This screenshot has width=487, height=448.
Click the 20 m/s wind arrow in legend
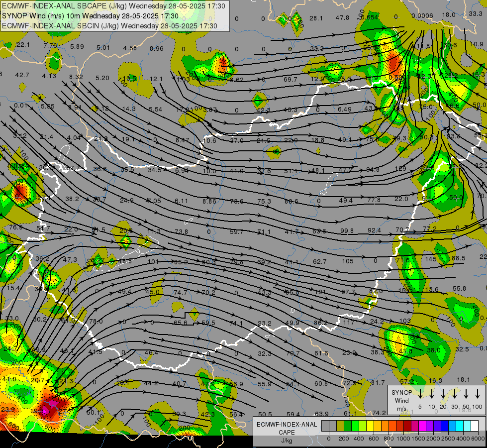tap(443, 394)
